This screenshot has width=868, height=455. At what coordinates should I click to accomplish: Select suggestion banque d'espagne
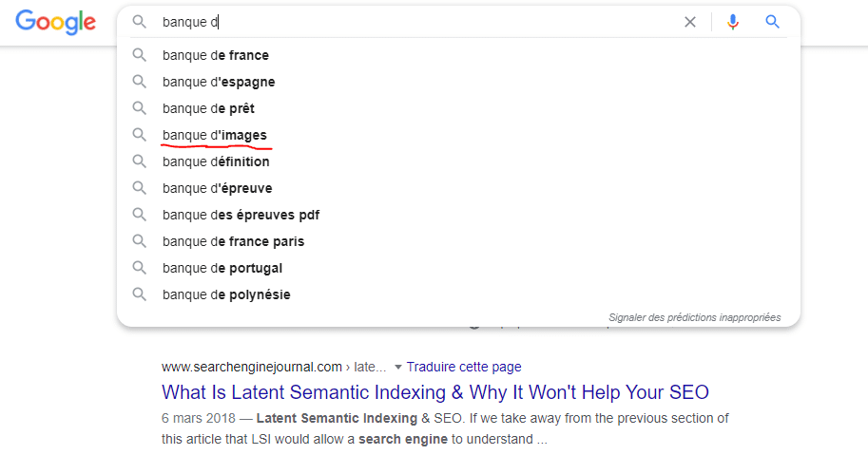(x=458, y=82)
